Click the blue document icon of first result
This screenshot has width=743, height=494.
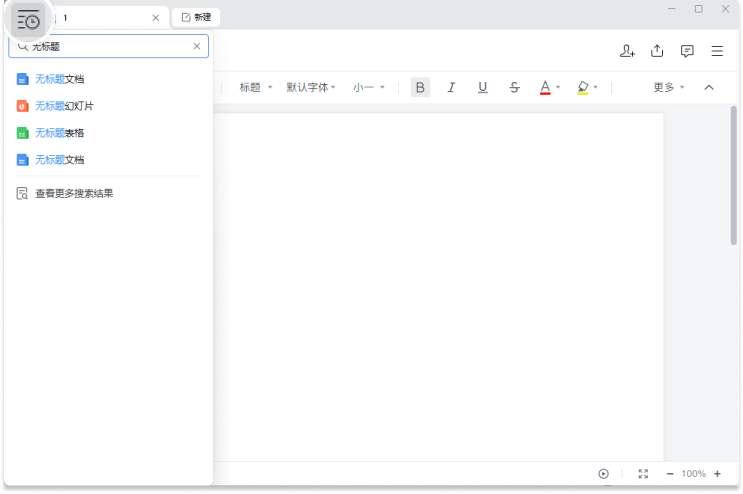pyautogui.click(x=22, y=79)
